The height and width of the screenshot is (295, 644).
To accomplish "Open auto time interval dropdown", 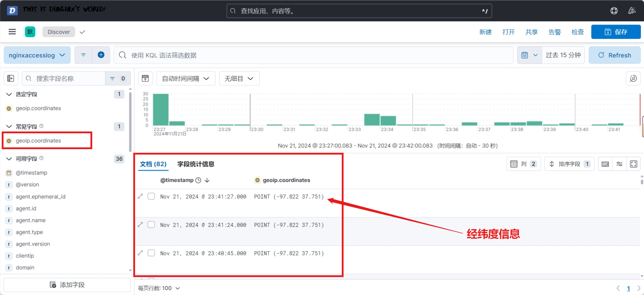I will pos(186,78).
